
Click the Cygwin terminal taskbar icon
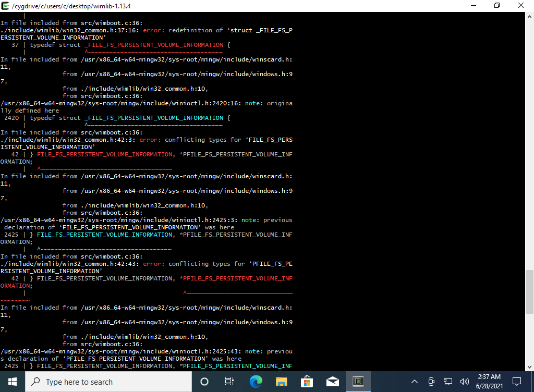[358, 382]
